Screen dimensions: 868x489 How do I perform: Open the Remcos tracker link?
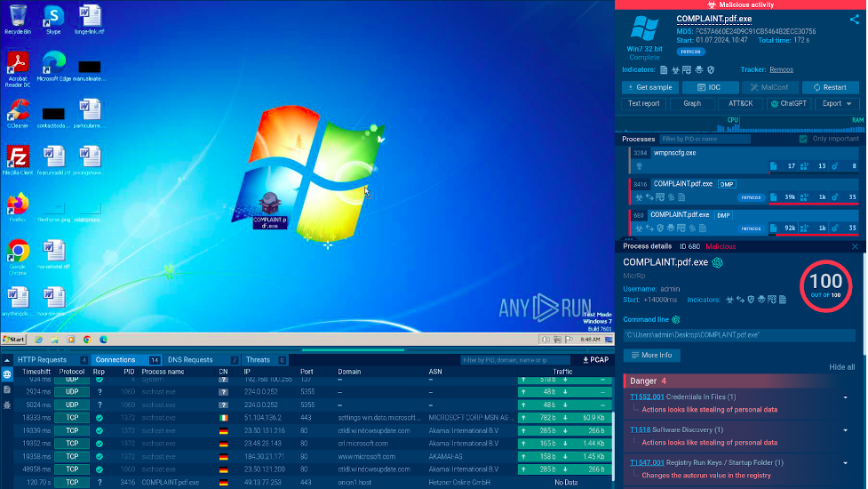781,69
